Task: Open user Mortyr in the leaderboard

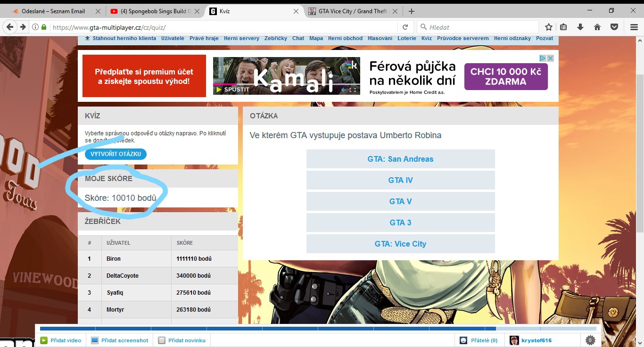Action: tap(116, 310)
